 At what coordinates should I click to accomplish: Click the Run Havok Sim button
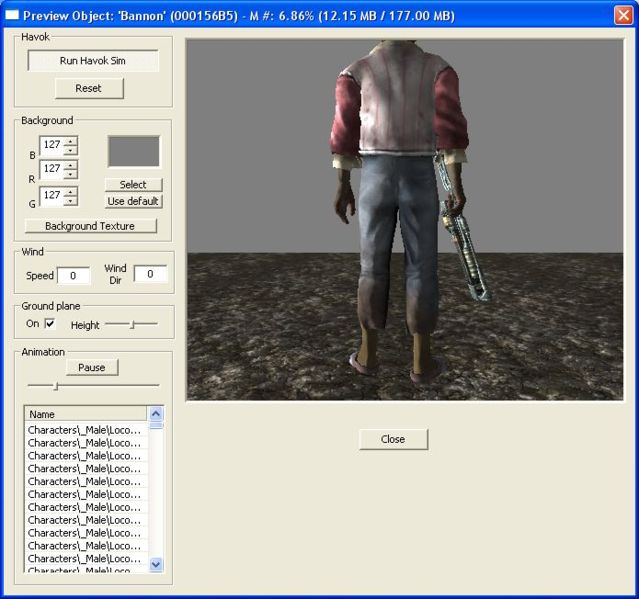(x=93, y=61)
